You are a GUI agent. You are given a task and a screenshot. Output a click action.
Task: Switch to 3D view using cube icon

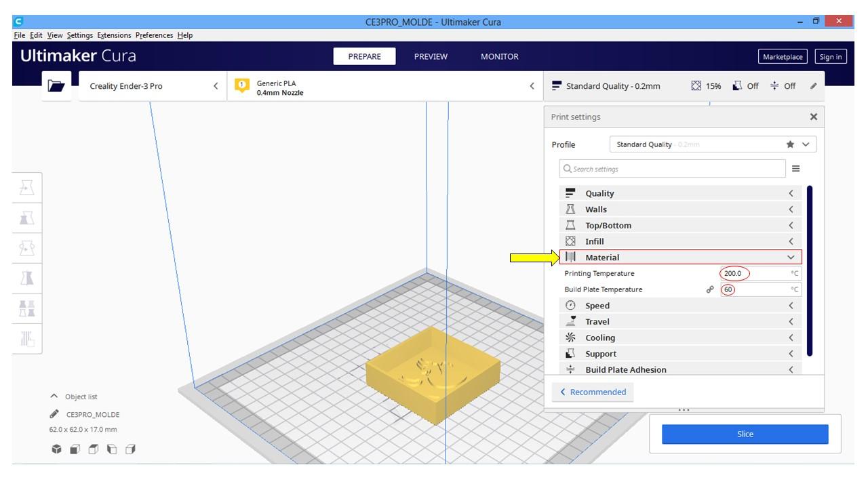coord(56,449)
